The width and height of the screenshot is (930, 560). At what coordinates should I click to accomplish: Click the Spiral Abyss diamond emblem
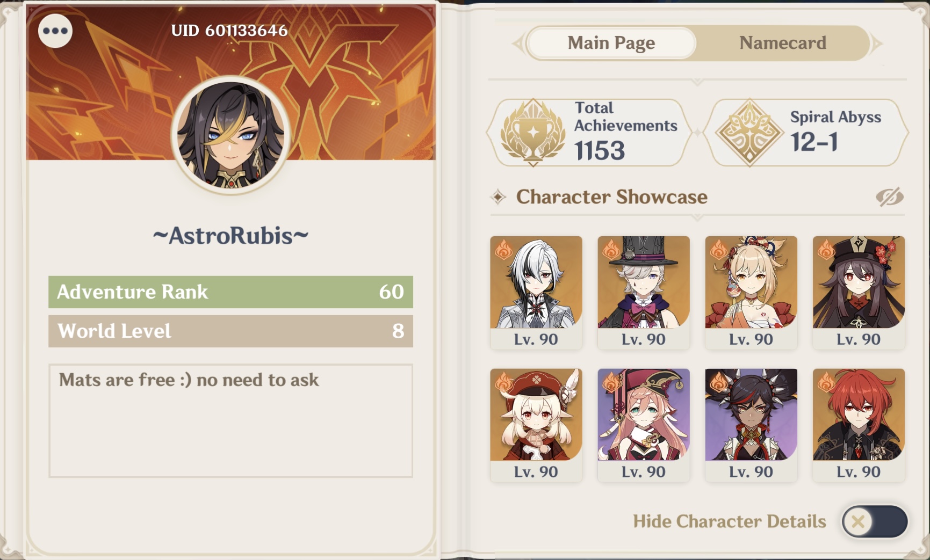749,133
